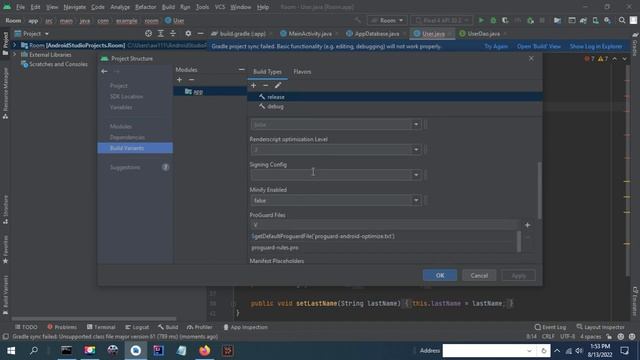Open the Layout Inspector

pos(600,327)
